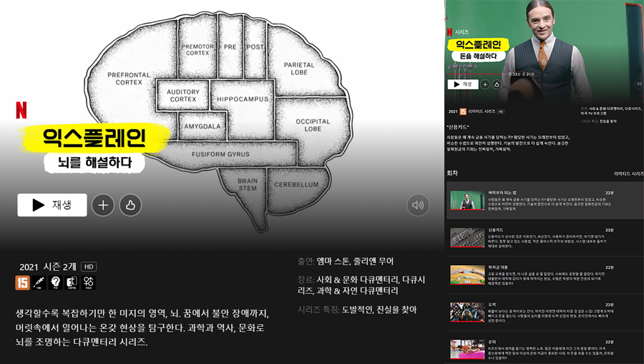Image resolution: width=644 pixels, height=364 pixels.
Task: Click the question-mark head theme advisory icon
Action: coord(55,282)
